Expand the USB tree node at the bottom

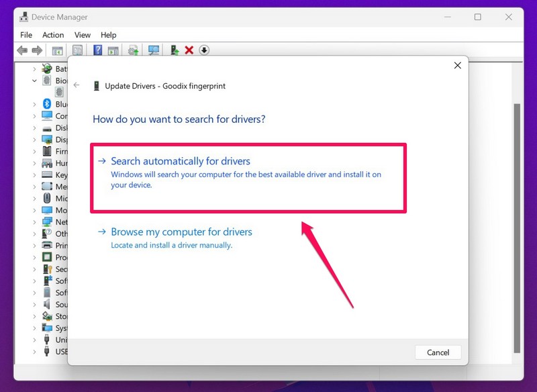(x=34, y=352)
